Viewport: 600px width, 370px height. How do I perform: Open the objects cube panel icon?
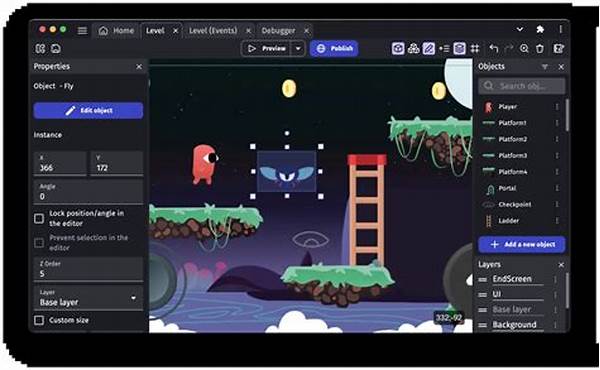(x=398, y=49)
